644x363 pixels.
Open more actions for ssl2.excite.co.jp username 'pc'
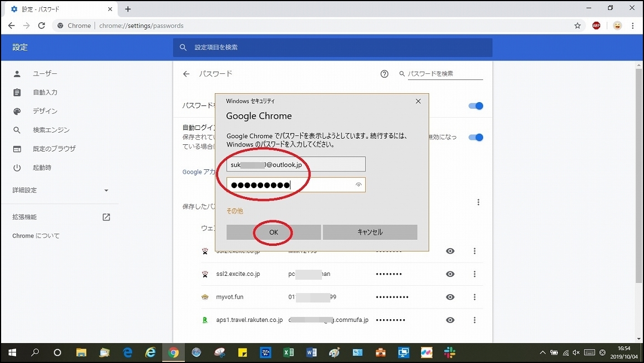tap(474, 274)
